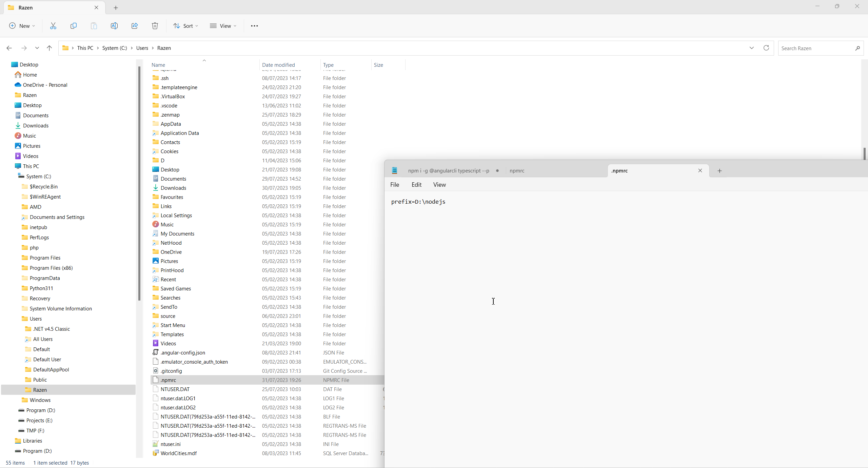
Task: Open See more three-dots menu
Action: 254,26
